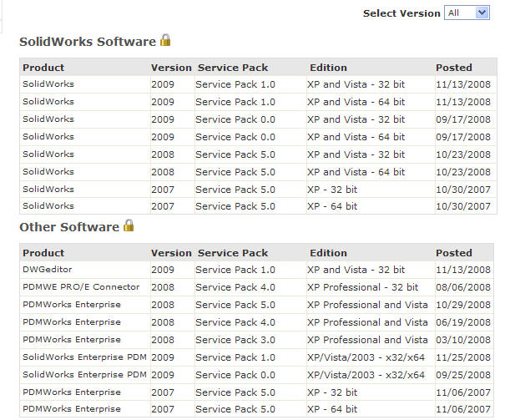Click version 2008 in PDMWE PRO/E Connector row
This screenshot has height=420, width=505.
[x=163, y=287]
